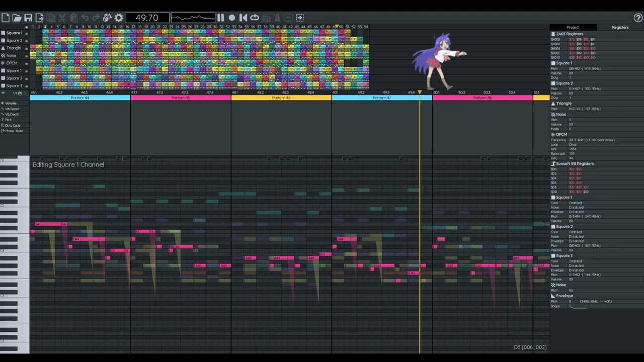Toggle the snap magnet icon

point(21,94)
